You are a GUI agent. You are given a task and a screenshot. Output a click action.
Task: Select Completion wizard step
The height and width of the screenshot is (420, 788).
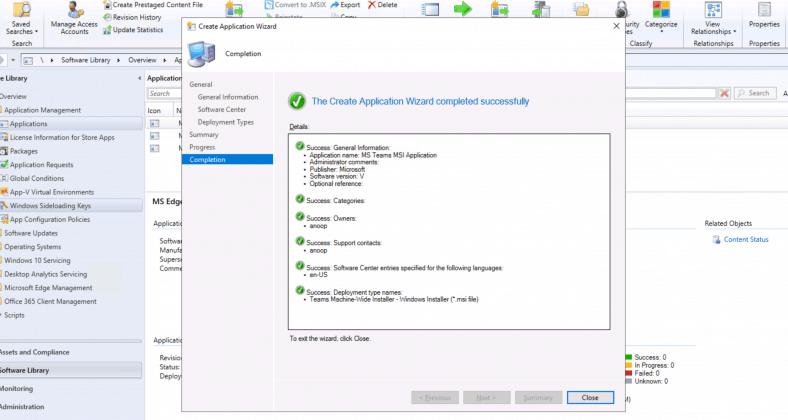point(228,159)
